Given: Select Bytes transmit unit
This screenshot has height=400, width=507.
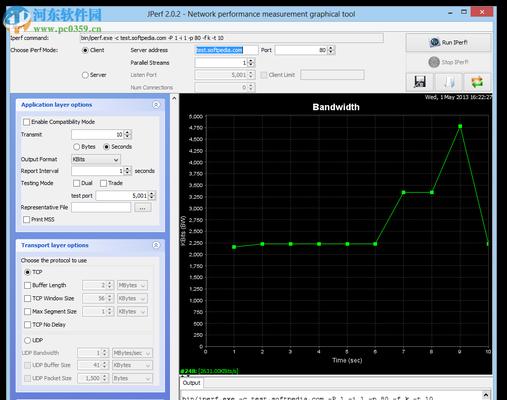Looking at the screenshot, I should (77, 147).
